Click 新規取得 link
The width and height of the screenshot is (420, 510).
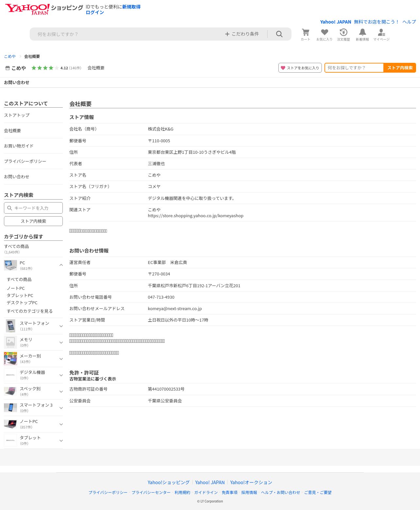(131, 7)
